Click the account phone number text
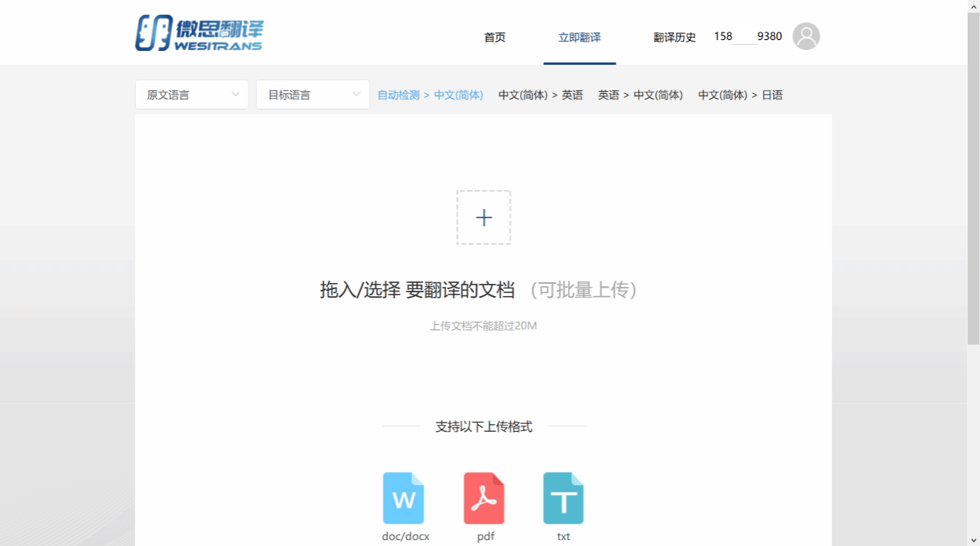Screen dimensions: 980x546 tap(747, 36)
